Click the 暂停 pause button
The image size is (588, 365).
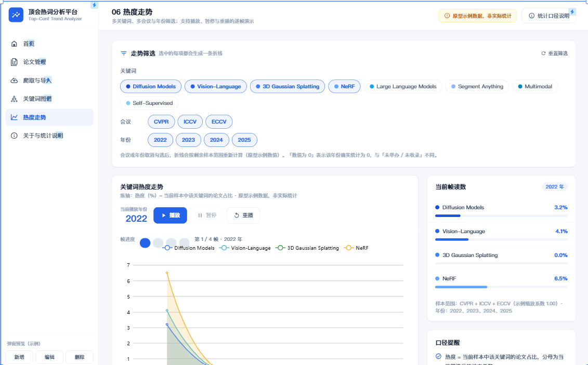pos(206,215)
